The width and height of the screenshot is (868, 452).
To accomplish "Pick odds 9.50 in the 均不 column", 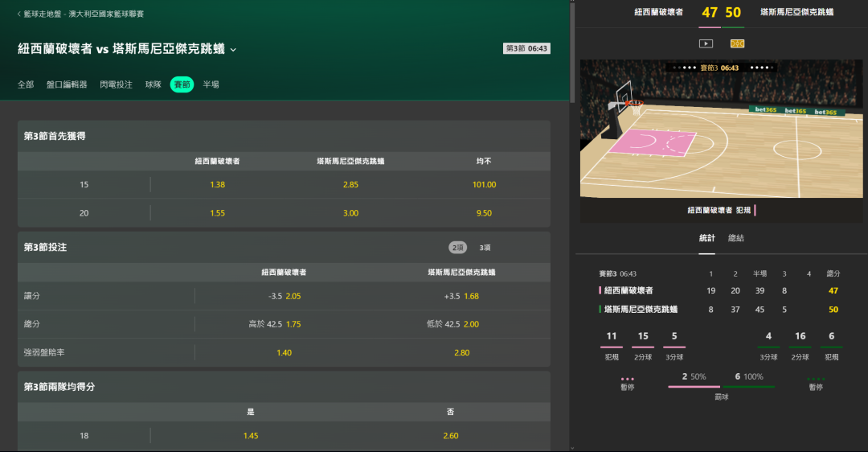I will 485,212.
